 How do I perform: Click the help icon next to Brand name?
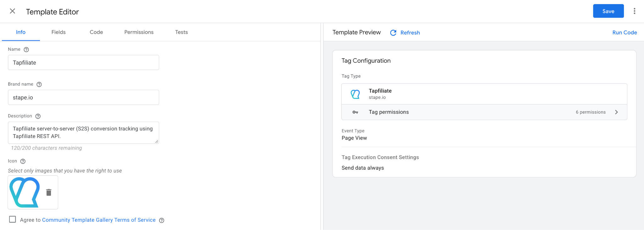39,84
